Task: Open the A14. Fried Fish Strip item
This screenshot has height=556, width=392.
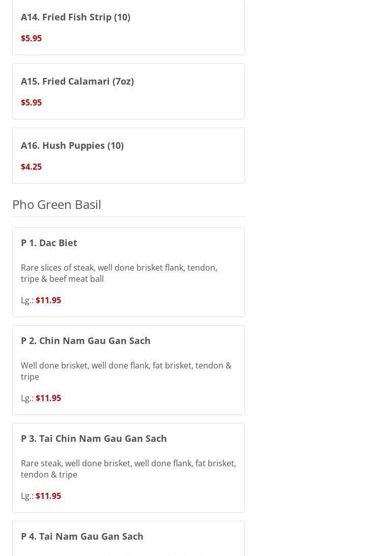Action: (x=75, y=17)
